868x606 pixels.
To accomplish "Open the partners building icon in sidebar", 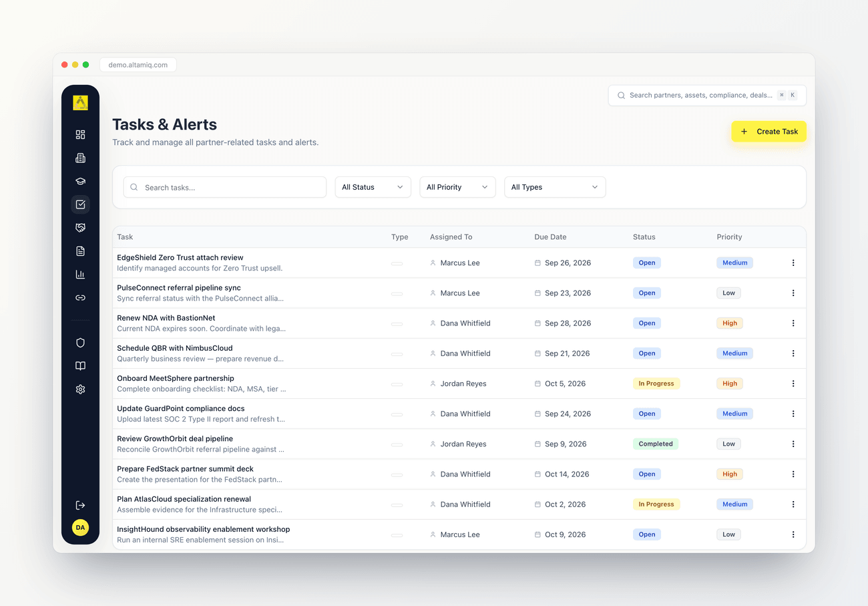I will coord(80,158).
